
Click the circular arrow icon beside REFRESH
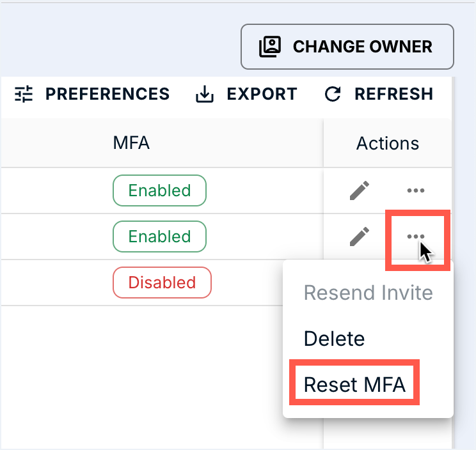click(x=333, y=95)
